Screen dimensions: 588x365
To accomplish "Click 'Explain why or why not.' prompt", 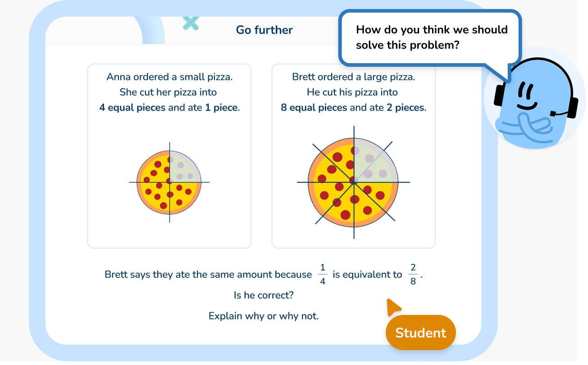I will (264, 316).
